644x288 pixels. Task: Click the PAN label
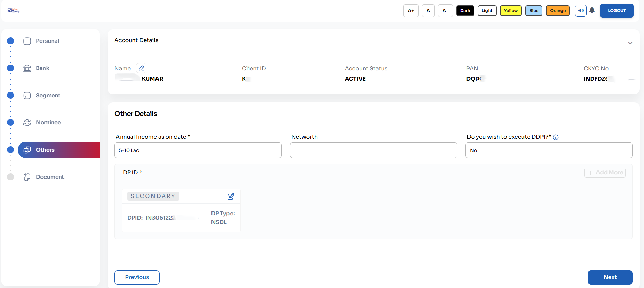472,69
